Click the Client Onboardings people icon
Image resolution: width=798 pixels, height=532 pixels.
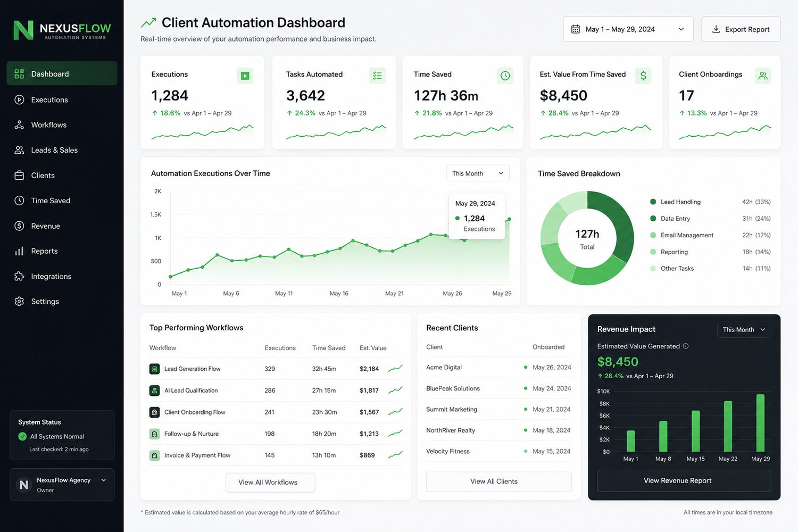[763, 76]
